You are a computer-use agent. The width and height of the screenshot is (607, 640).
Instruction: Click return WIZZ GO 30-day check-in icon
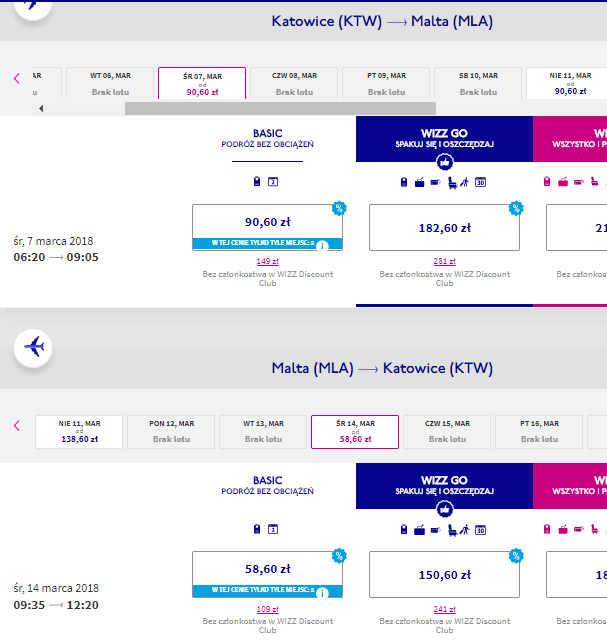pos(480,530)
